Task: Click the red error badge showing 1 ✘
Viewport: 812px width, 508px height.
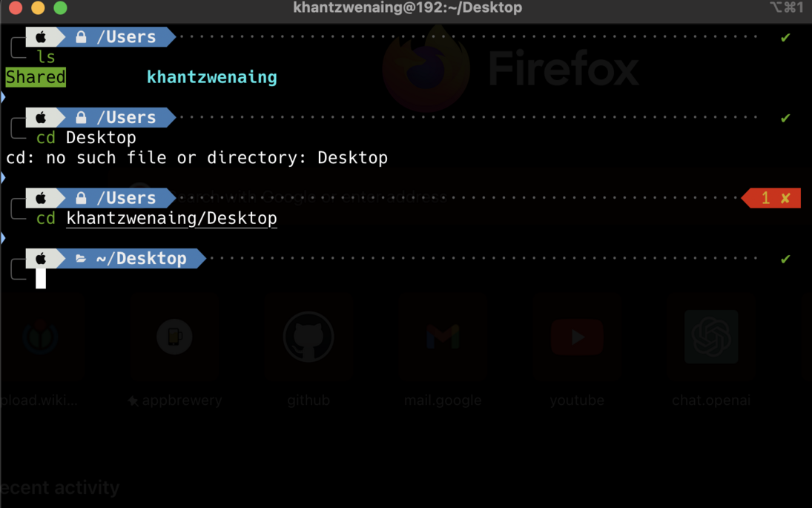Action: tap(775, 198)
